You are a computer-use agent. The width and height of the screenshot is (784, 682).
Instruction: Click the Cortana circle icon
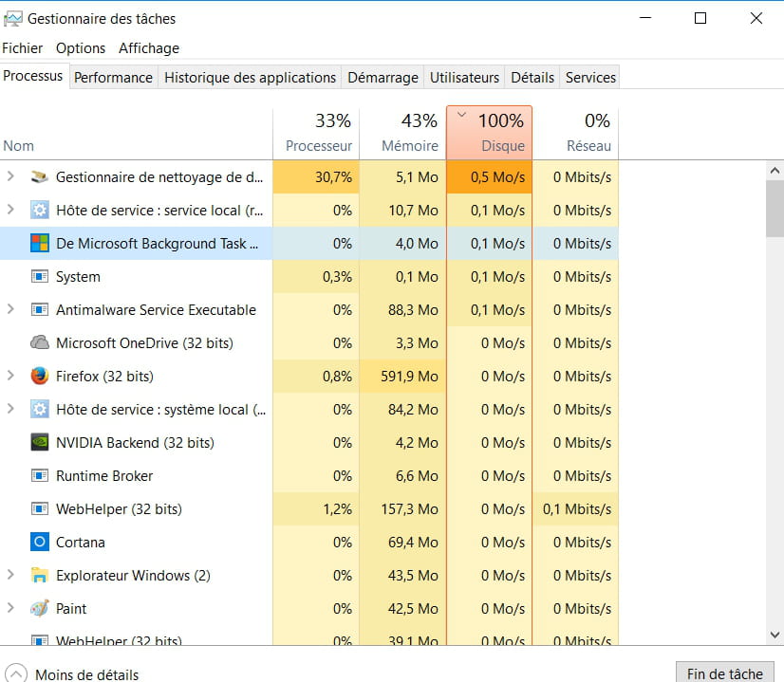pos(40,543)
